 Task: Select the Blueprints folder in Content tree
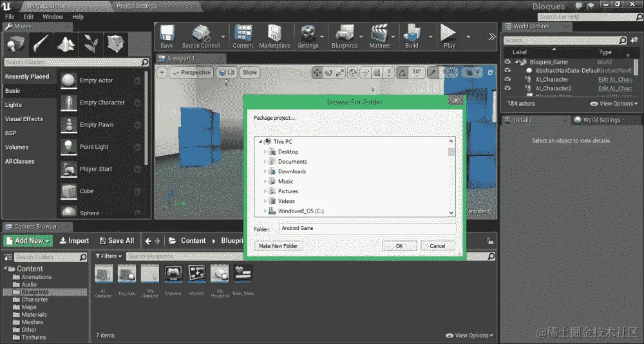pos(45,292)
